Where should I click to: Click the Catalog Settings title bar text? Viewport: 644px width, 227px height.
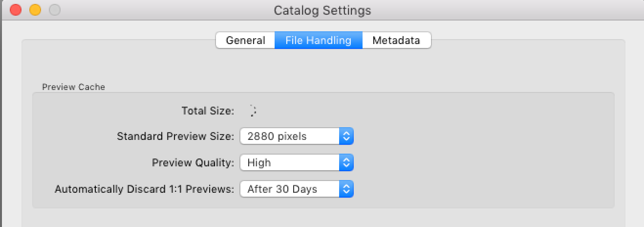pyautogui.click(x=322, y=10)
